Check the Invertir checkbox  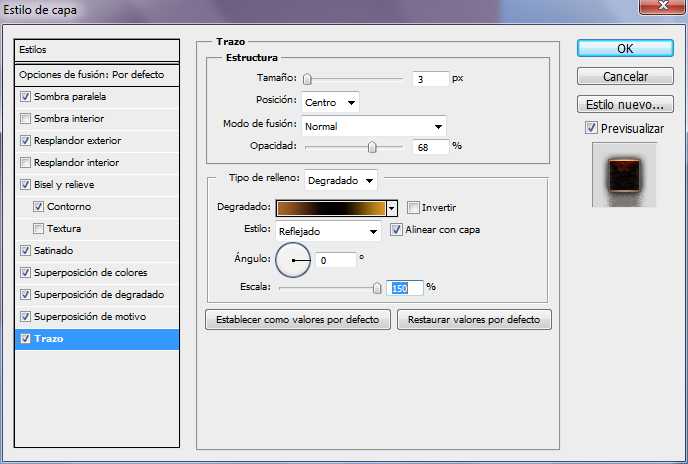[x=413, y=207]
